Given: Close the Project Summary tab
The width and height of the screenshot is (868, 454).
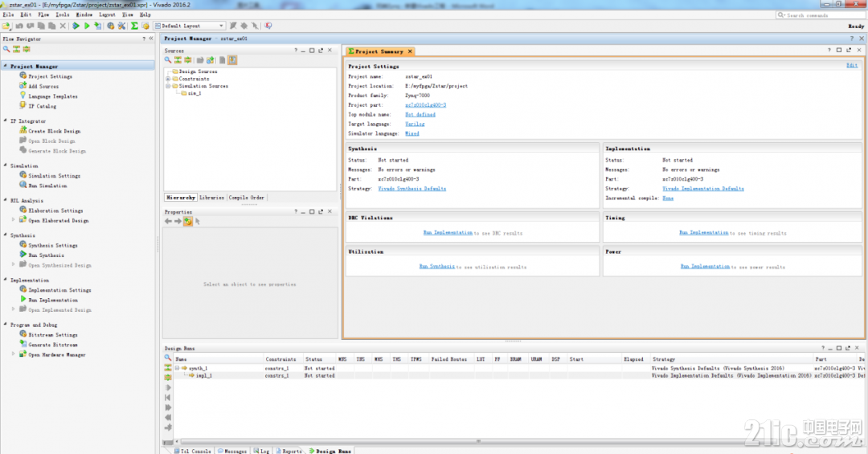Looking at the screenshot, I should (x=410, y=51).
